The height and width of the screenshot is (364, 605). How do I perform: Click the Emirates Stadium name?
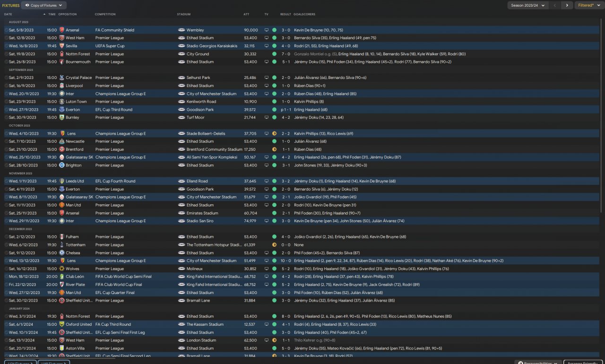point(202,213)
